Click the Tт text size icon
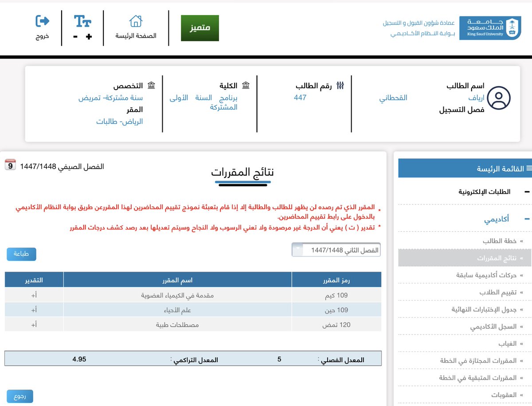The width and height of the screenshot is (532, 406). point(82,21)
